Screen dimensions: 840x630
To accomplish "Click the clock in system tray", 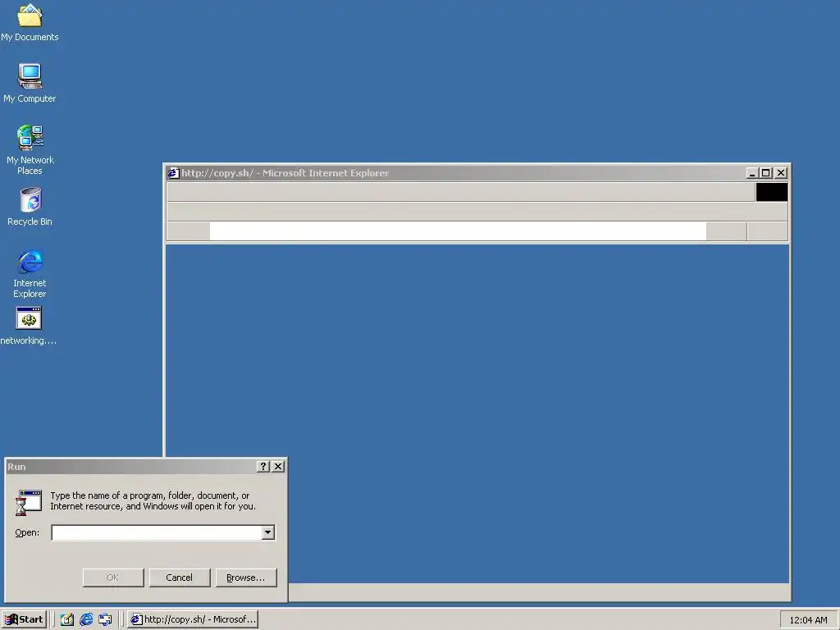I will [x=808, y=620].
